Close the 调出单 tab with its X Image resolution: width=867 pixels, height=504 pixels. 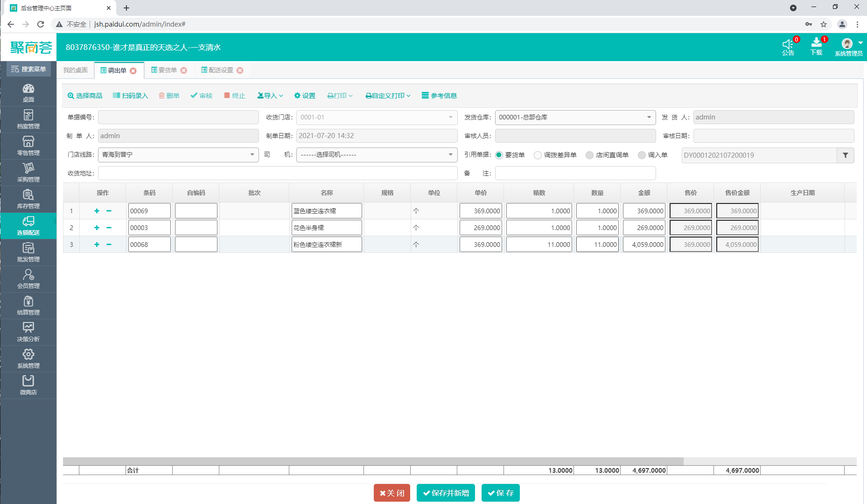133,71
